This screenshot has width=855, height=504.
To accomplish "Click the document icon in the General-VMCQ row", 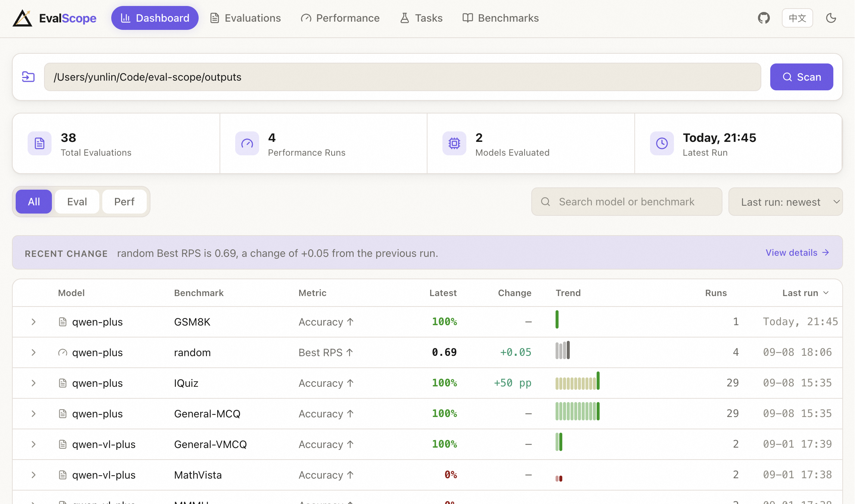I will [x=63, y=444].
